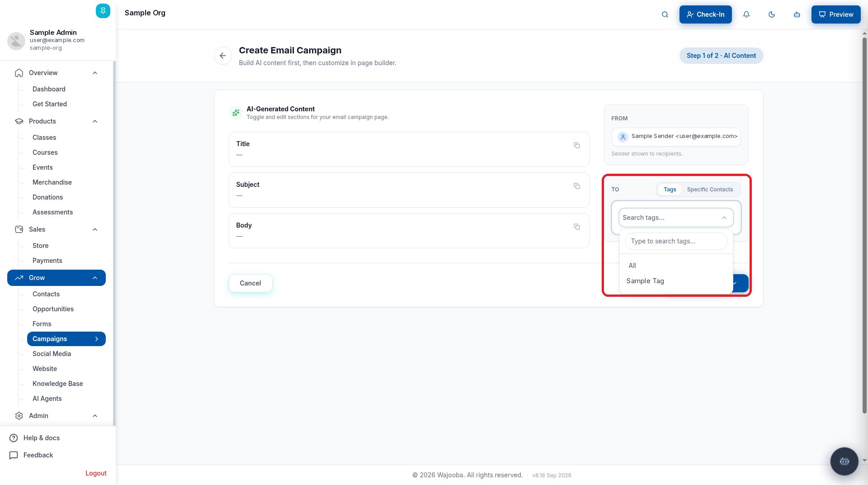Switch recipients to Tags tab

point(670,190)
